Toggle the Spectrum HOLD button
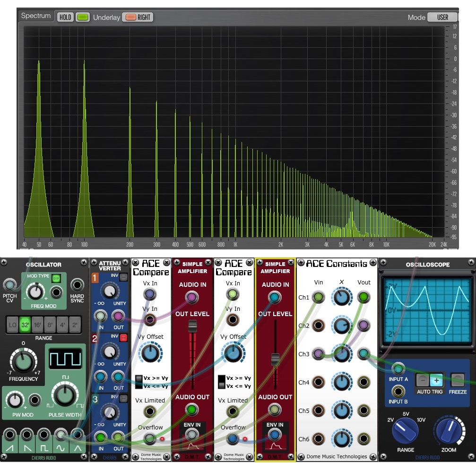This screenshot has height=463, width=476. tap(65, 17)
